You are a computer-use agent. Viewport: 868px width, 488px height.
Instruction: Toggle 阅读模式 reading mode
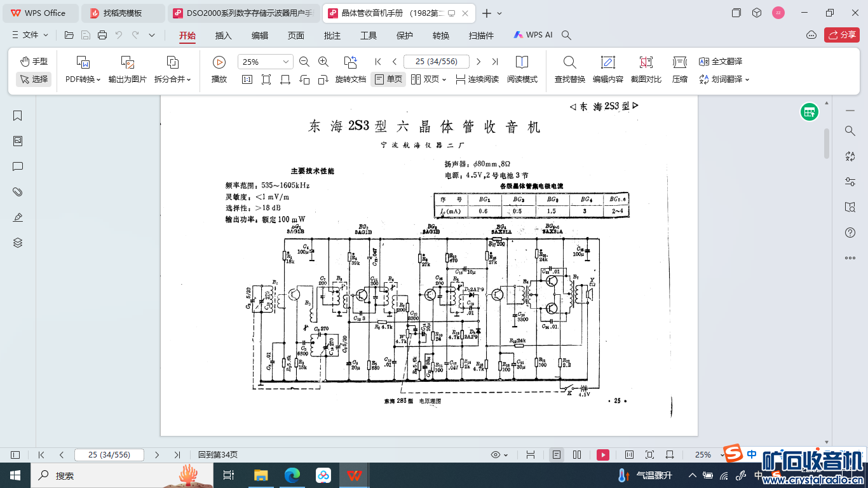pyautogui.click(x=522, y=70)
